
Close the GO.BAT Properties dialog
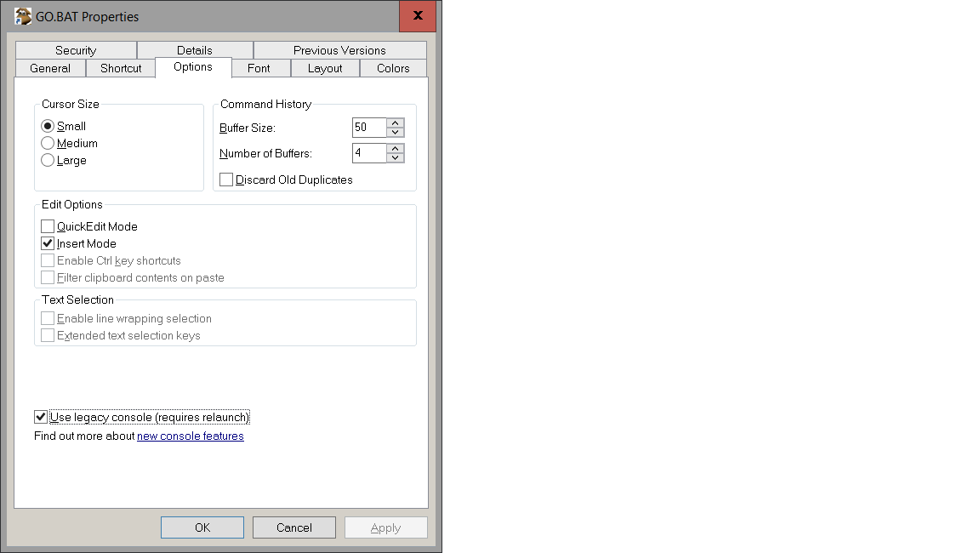pyautogui.click(x=418, y=16)
